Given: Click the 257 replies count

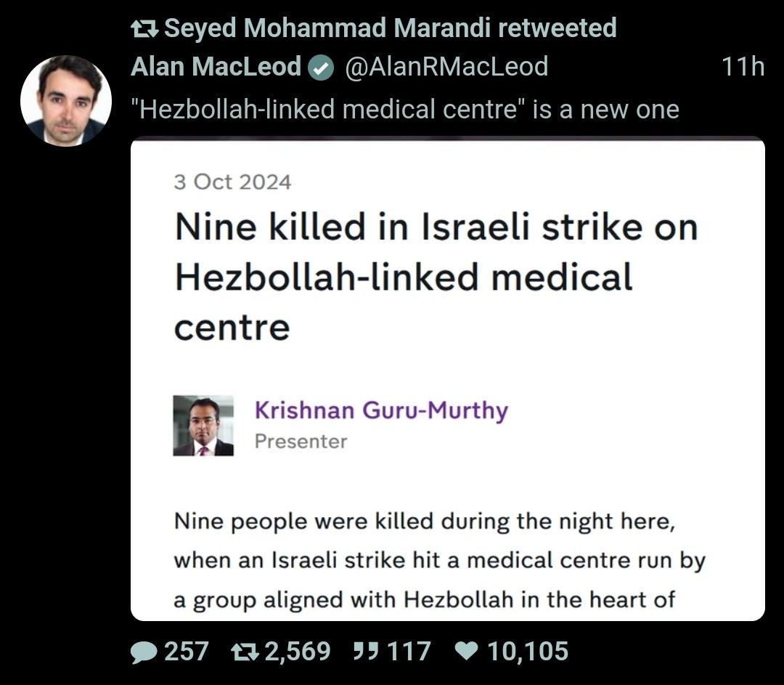Looking at the screenshot, I should pos(187,652).
